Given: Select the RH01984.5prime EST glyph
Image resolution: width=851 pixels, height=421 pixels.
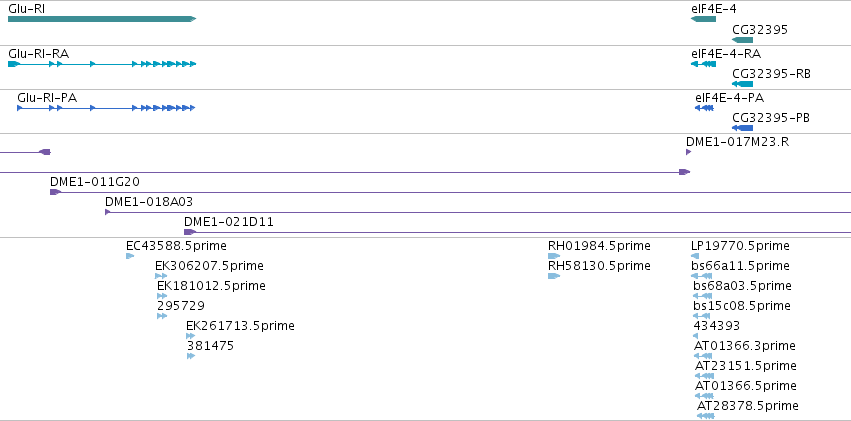Looking at the screenshot, I should tap(553, 256).
